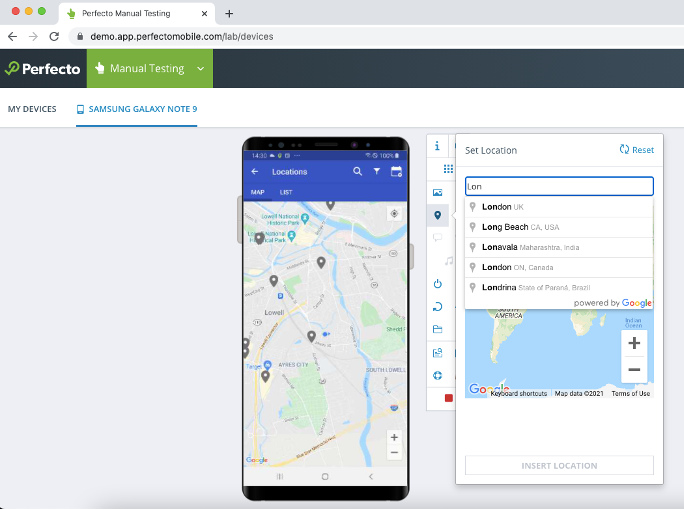Image resolution: width=684 pixels, height=510 pixels.
Task: Click the power icon in sidebar
Action: point(438,284)
